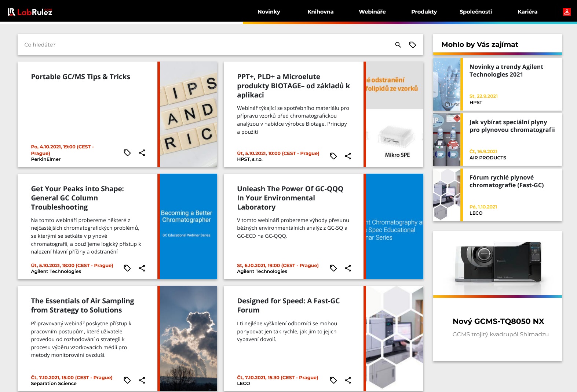Focus the 'Co hledáte?' search field
The width and height of the screenshot is (577, 392).
205,45
